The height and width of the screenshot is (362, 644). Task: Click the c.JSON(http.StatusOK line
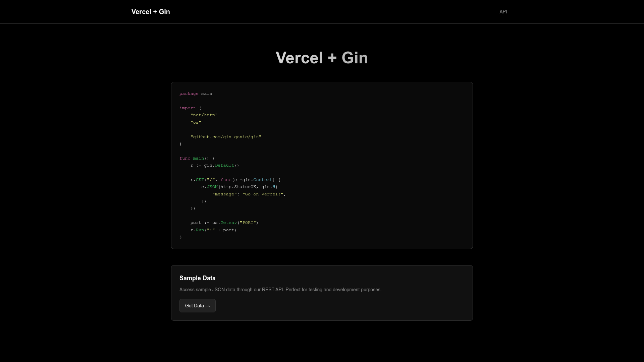pyautogui.click(x=239, y=187)
